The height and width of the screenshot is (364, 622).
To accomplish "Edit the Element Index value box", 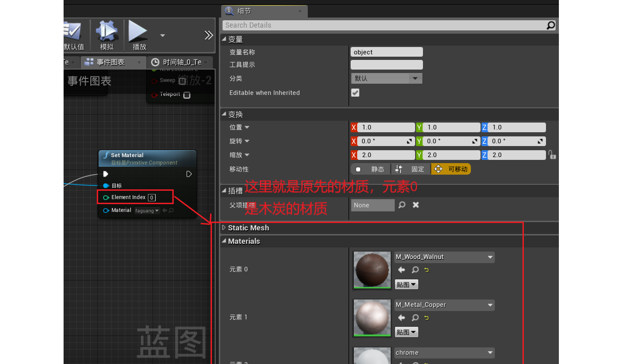I will click(152, 197).
